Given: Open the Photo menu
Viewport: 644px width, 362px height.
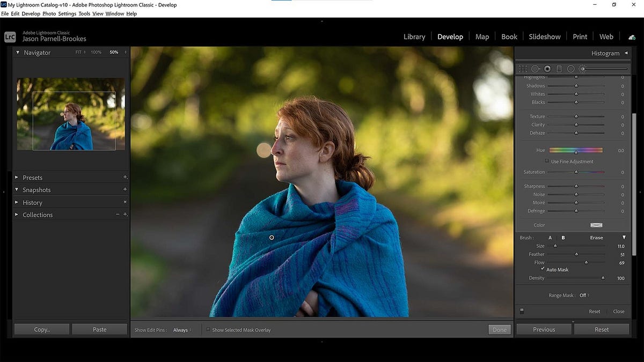Looking at the screenshot, I should [49, 13].
